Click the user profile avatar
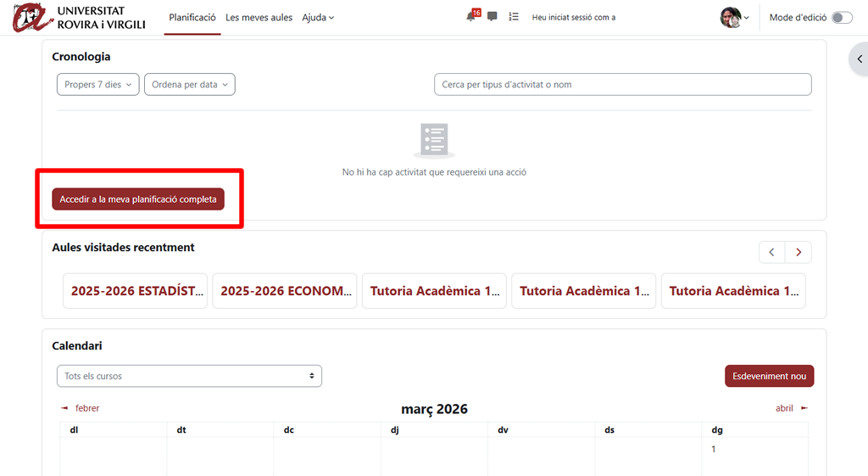This screenshot has height=476, width=868. (730, 17)
